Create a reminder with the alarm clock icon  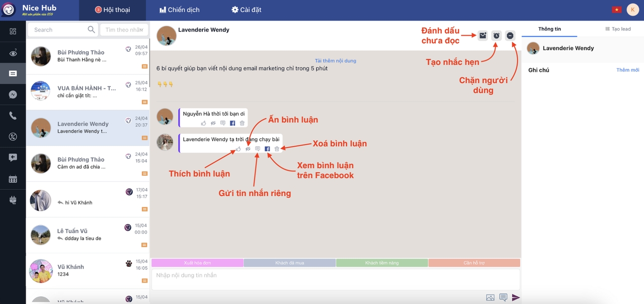pos(497,36)
